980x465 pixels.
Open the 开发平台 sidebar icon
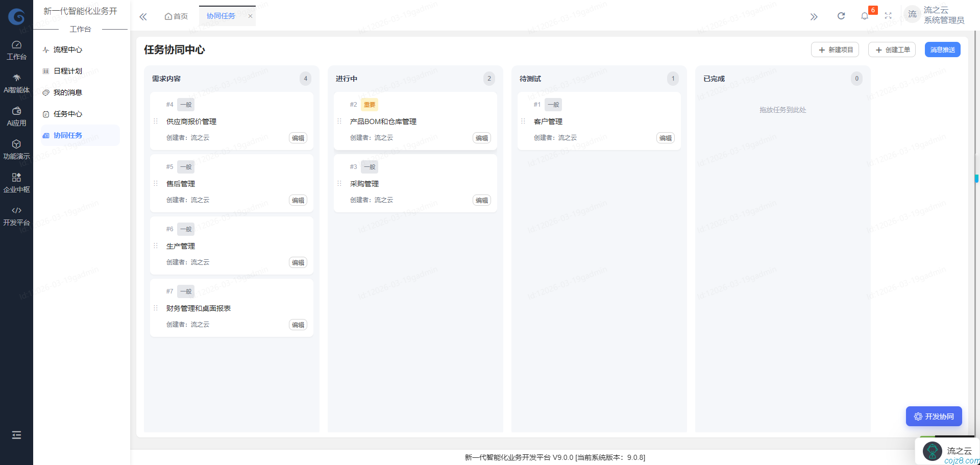(x=16, y=215)
